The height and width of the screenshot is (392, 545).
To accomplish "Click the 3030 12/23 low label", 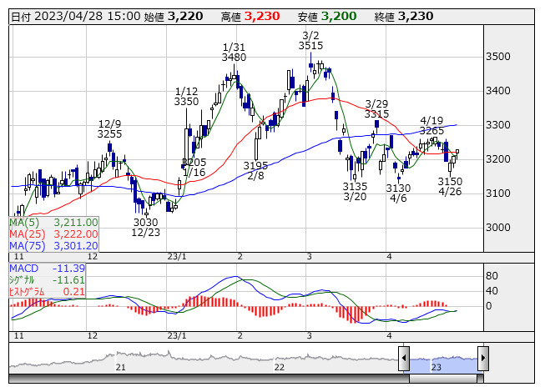I will pyautogui.click(x=145, y=228).
